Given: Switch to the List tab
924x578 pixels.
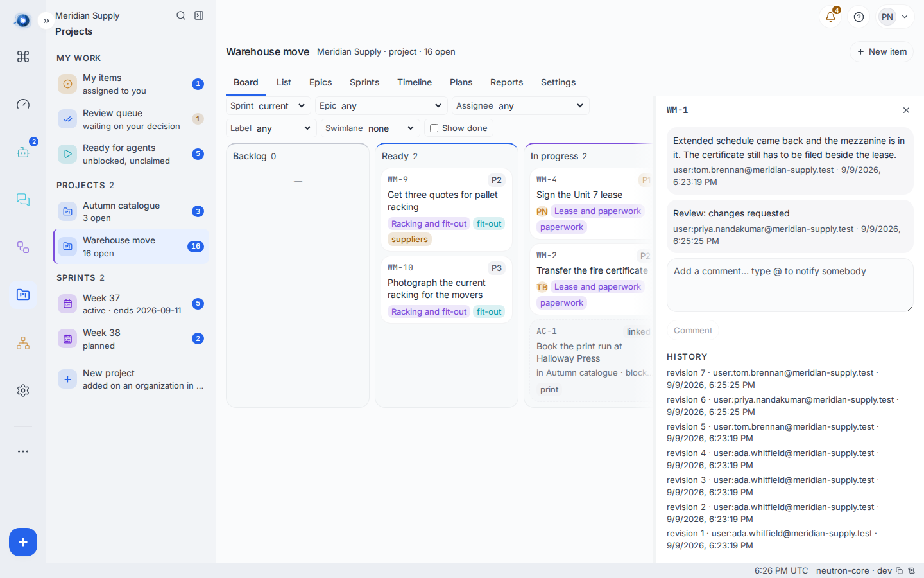Looking at the screenshot, I should point(284,82).
